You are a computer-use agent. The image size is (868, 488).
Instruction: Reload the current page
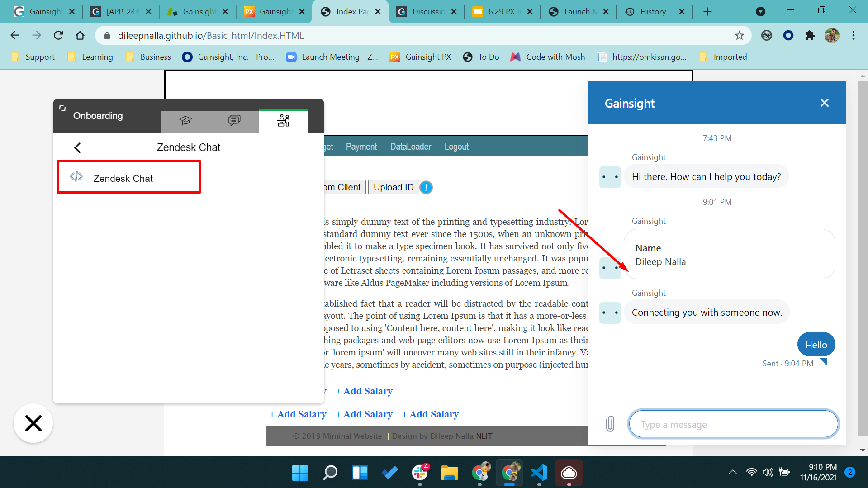point(58,35)
